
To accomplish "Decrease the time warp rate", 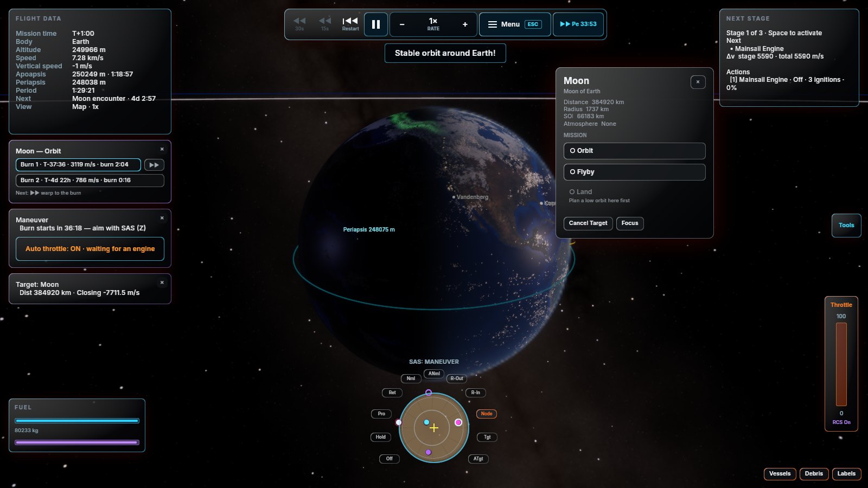I will click(402, 24).
